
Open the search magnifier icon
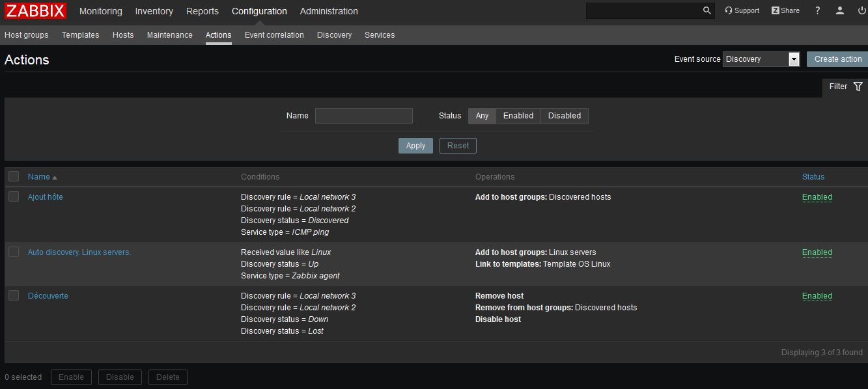pos(706,10)
